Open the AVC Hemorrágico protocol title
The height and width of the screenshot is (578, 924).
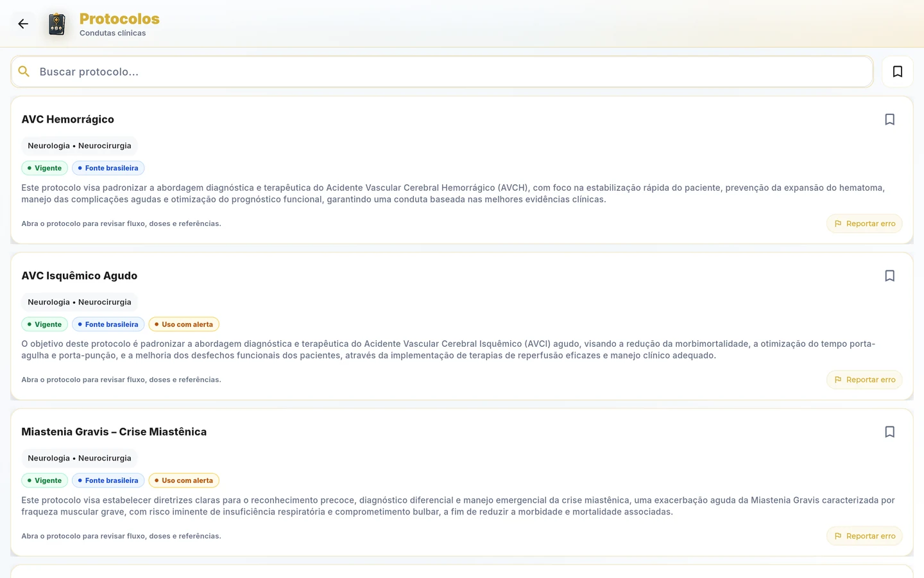(67, 119)
